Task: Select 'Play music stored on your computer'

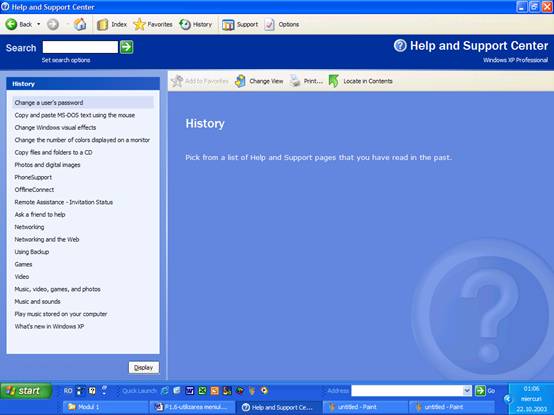Action: (x=60, y=314)
